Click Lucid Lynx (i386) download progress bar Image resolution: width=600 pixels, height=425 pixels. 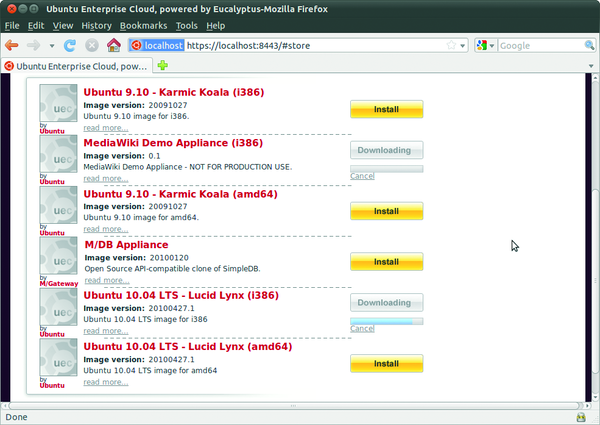(386, 321)
